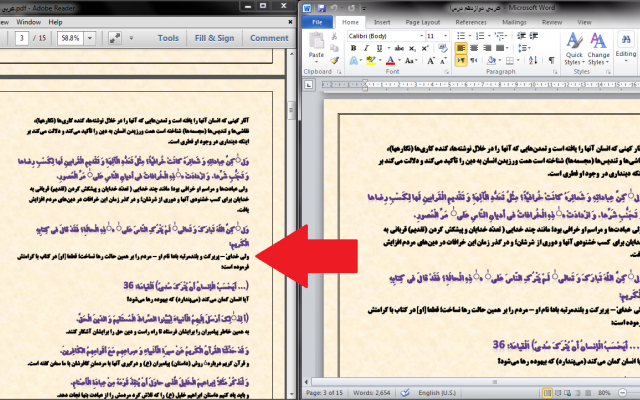Open Text Effects glowing A icon
The image size is (640, 400).
click(353, 61)
